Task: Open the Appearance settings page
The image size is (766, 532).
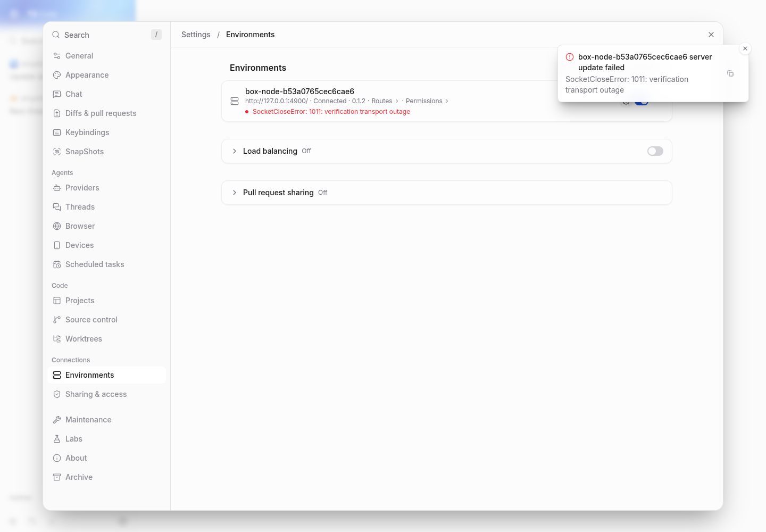Action: click(106, 75)
